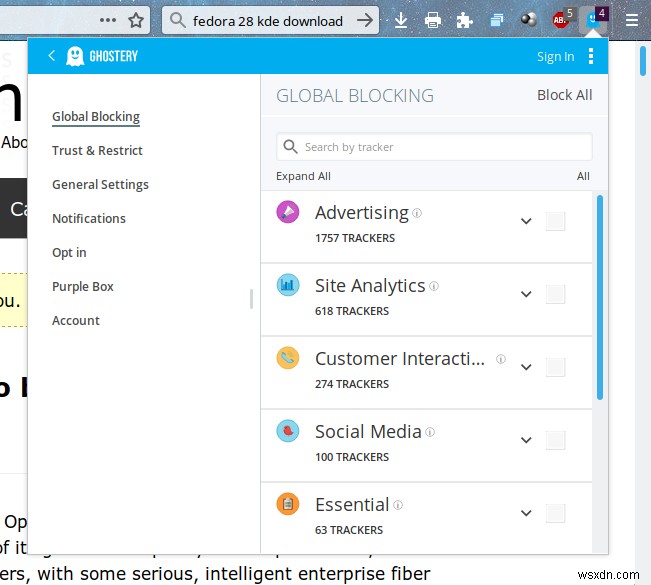The image size is (651, 585).
Task: Click the Sign In link
Action: click(x=556, y=56)
